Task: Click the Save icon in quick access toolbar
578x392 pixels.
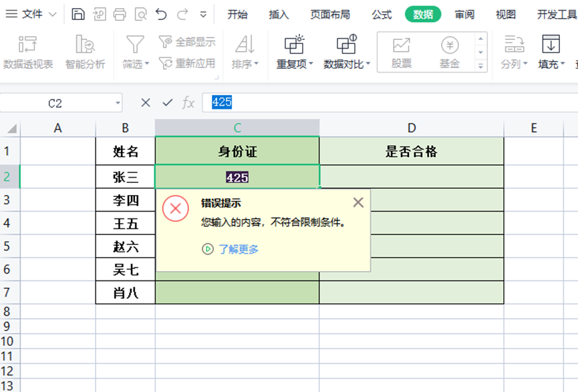Action: [x=78, y=14]
